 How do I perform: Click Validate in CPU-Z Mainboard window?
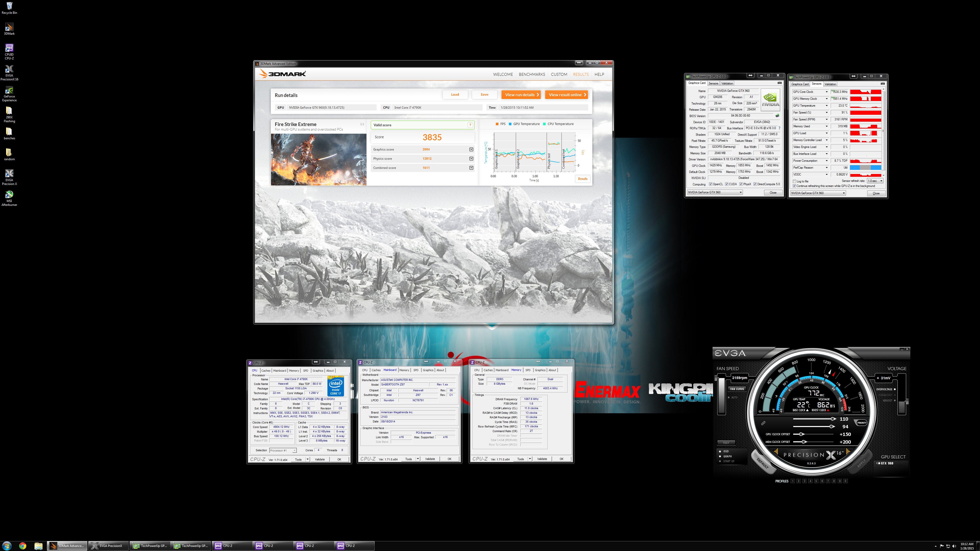click(x=430, y=459)
